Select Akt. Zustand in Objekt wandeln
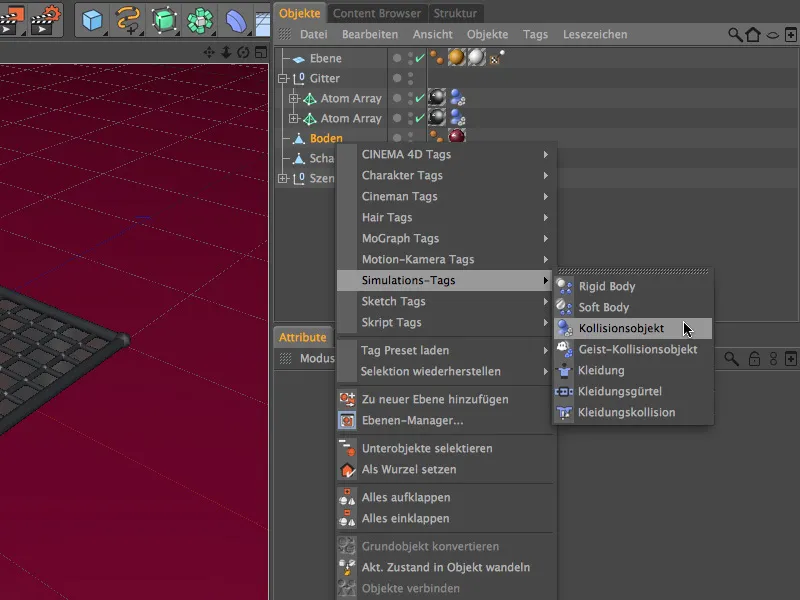This screenshot has width=800, height=600. pos(446,567)
